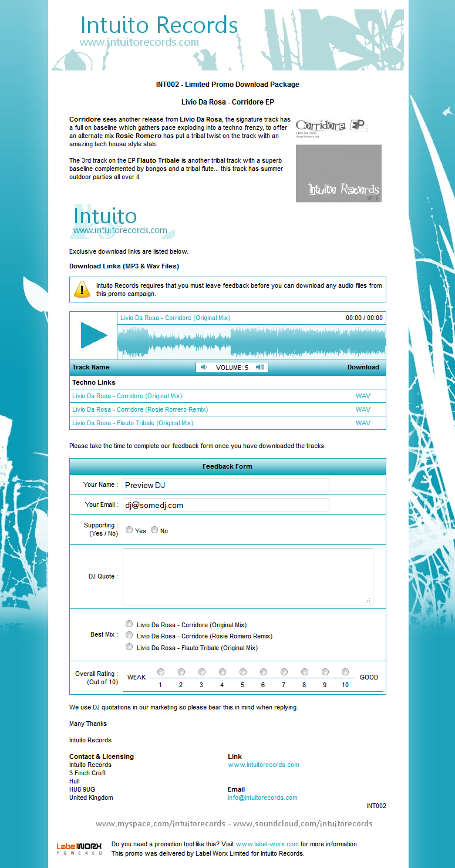Click the yellow warning triangle icon
This screenshot has height=868, width=455.
coord(82,289)
